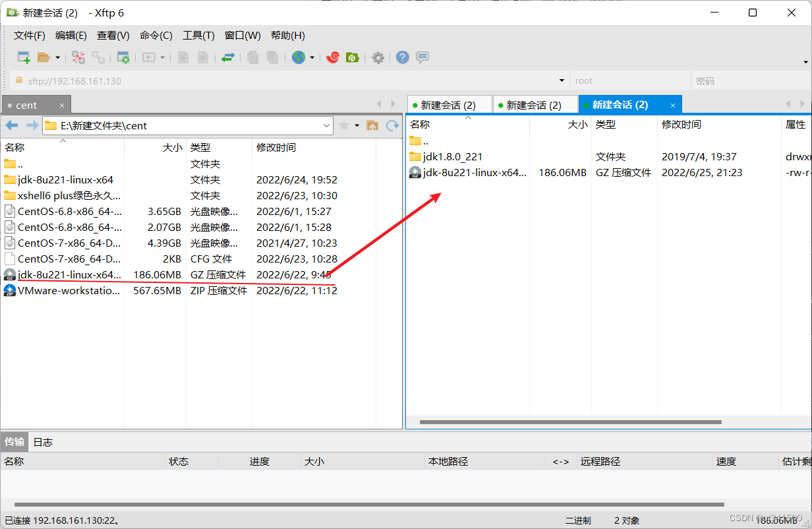
Task: Click 本地路径 column header in transfer panel
Action: [484, 462]
